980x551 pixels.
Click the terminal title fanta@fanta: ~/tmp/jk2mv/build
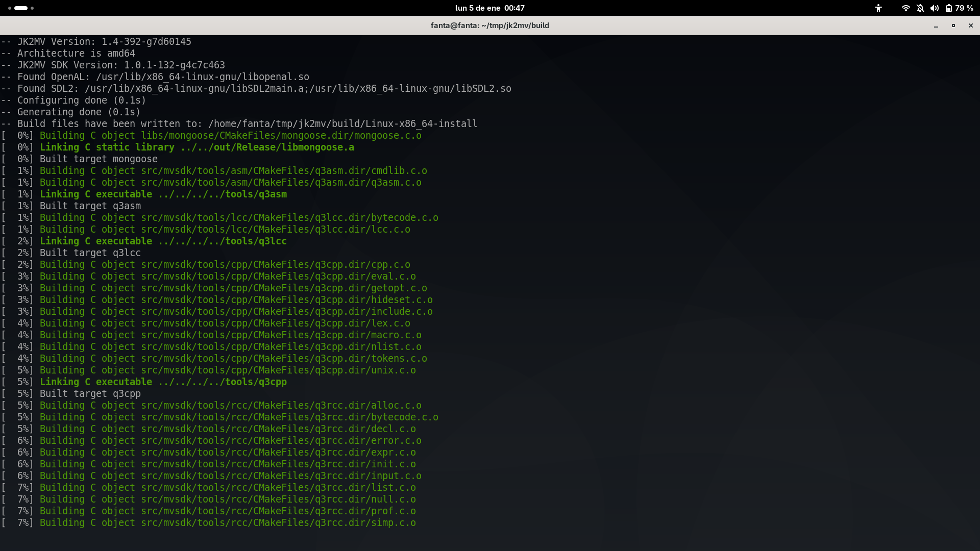(x=489, y=26)
